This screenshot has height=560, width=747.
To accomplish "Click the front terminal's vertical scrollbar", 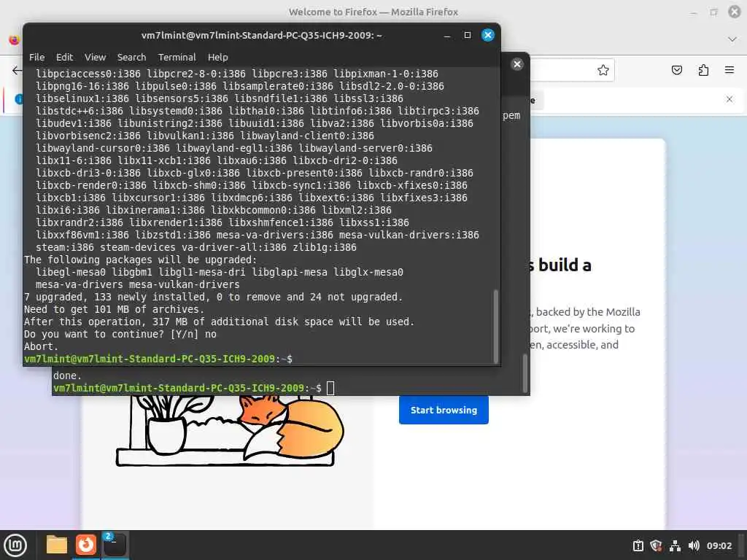I will [x=496, y=326].
